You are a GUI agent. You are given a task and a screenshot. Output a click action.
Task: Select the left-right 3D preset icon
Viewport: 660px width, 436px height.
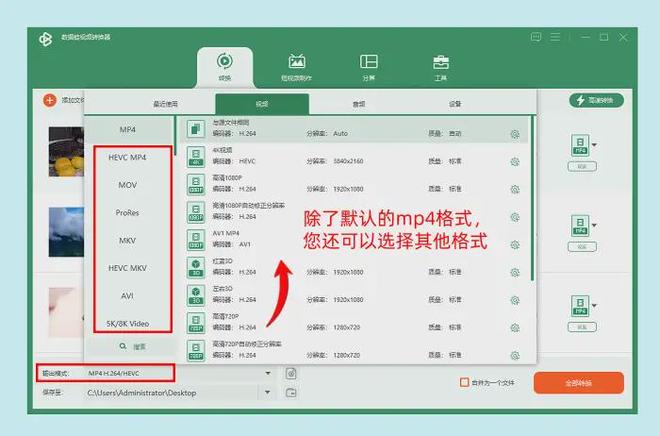pyautogui.click(x=196, y=295)
